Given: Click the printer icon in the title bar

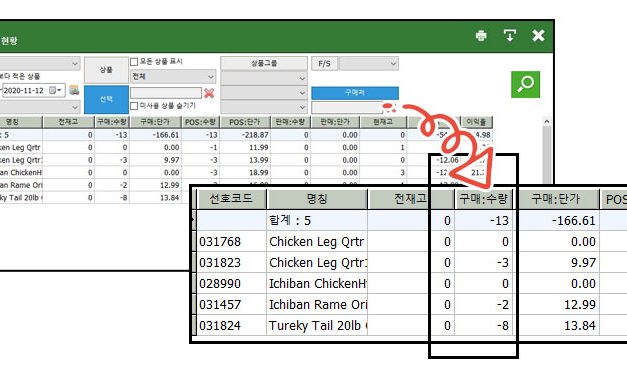Looking at the screenshot, I should pyautogui.click(x=481, y=36).
